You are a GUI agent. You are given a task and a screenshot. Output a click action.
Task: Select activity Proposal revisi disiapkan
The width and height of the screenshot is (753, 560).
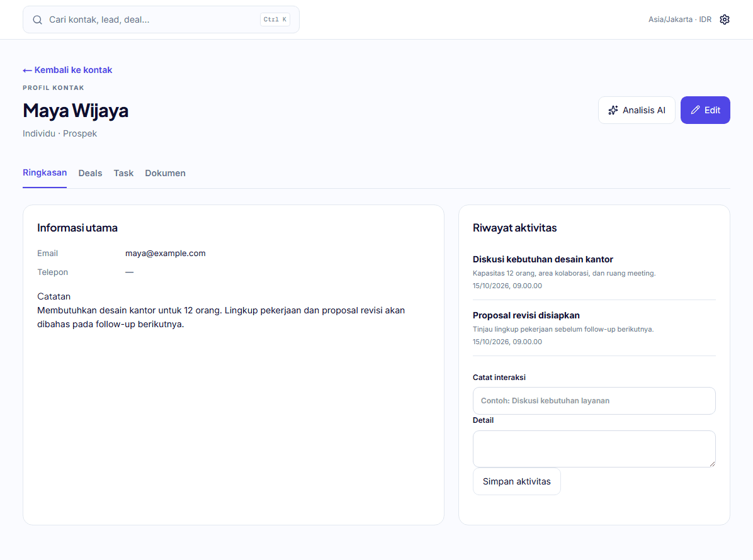pos(526,315)
